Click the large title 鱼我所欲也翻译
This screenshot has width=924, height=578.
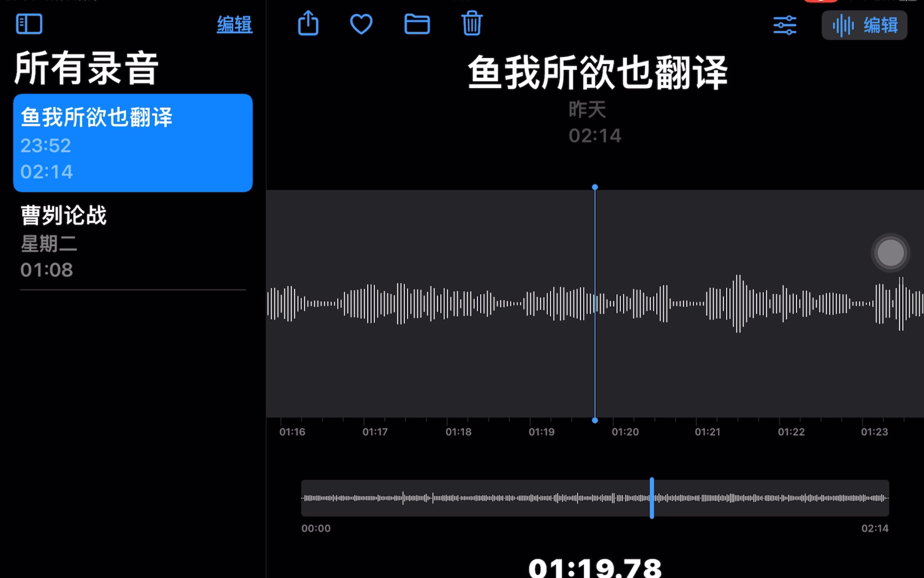[597, 73]
